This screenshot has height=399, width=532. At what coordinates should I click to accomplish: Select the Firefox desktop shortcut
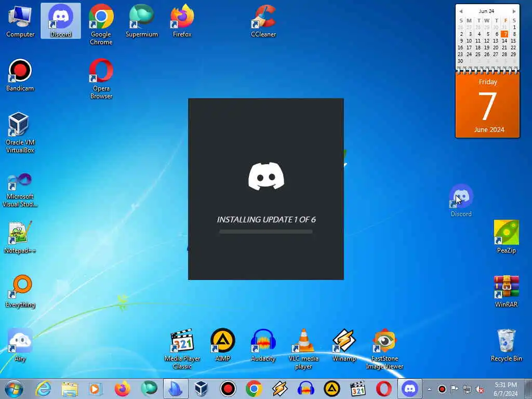coord(182,21)
